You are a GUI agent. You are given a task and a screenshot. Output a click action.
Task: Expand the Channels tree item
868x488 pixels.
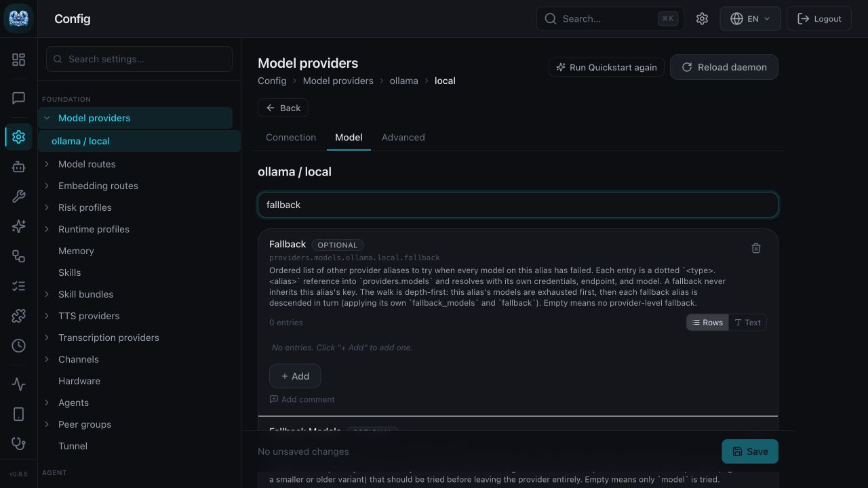47,359
